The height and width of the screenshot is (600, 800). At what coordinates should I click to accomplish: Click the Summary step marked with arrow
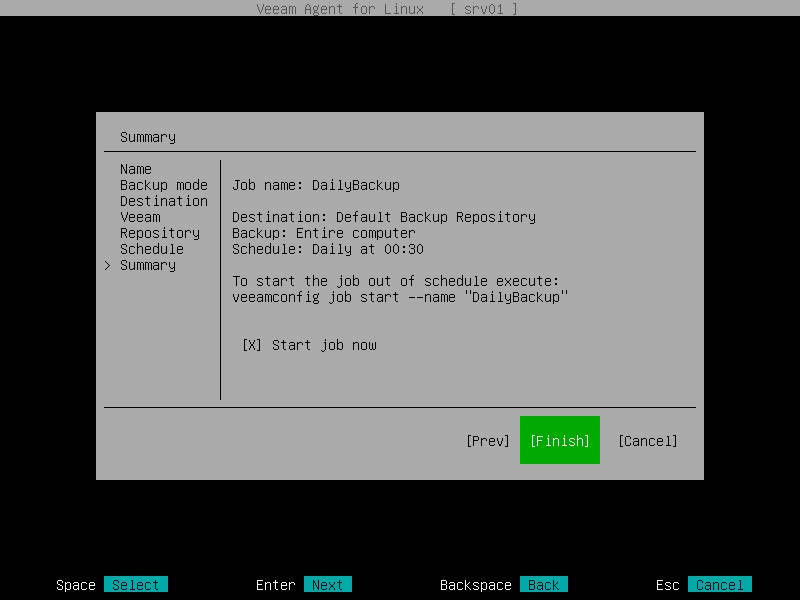147,265
